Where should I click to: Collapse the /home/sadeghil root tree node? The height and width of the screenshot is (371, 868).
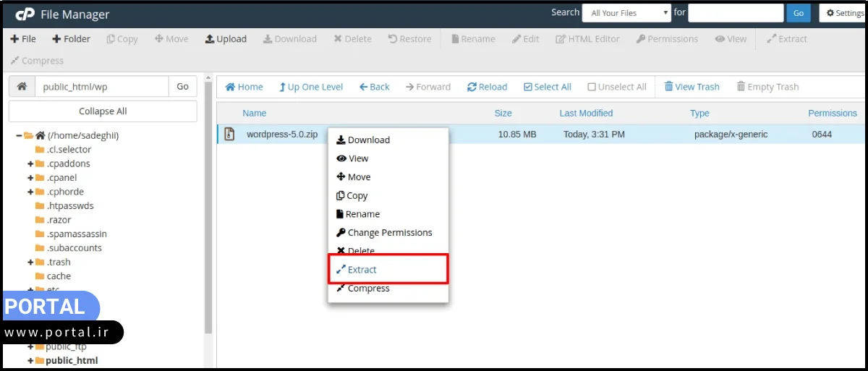click(19, 135)
